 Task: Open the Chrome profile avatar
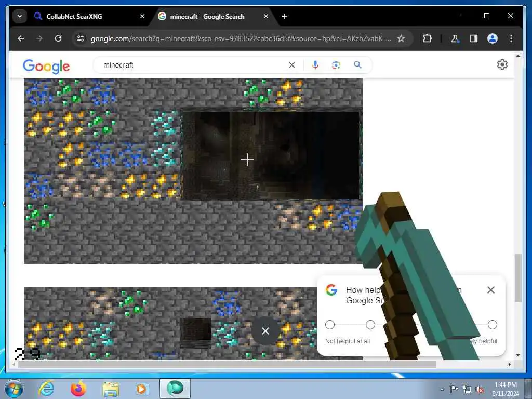tap(493, 38)
